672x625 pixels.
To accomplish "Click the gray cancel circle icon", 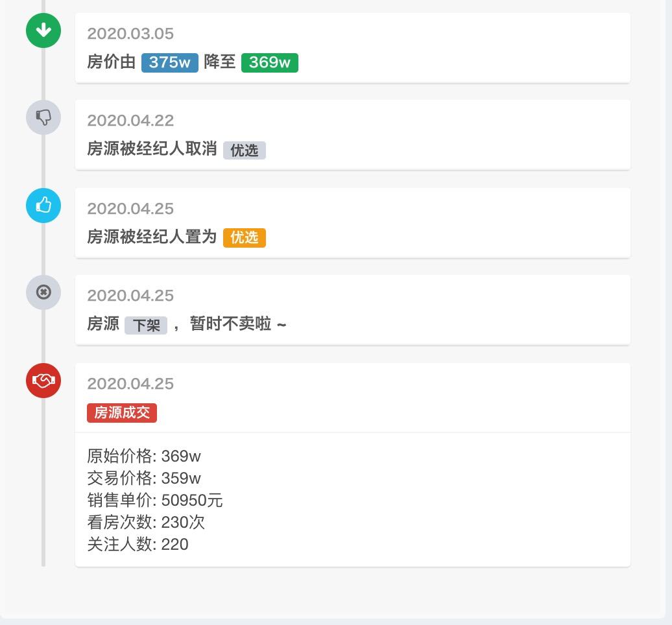I will click(43, 292).
